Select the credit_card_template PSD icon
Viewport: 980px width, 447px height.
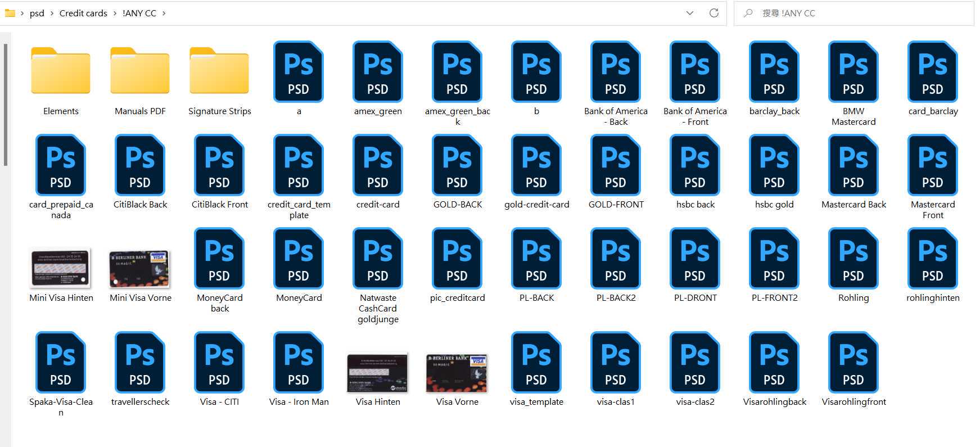pos(299,165)
